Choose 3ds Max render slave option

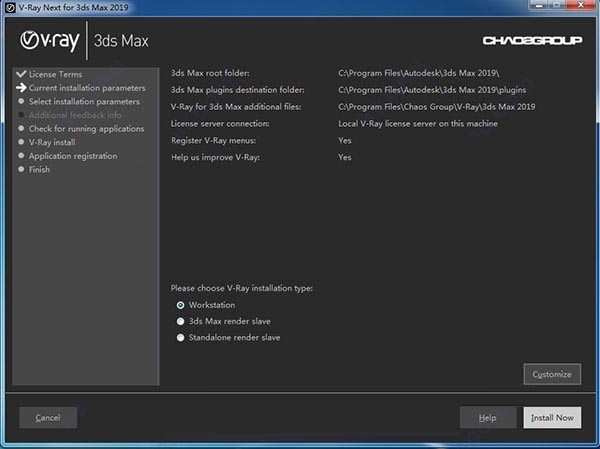point(181,321)
